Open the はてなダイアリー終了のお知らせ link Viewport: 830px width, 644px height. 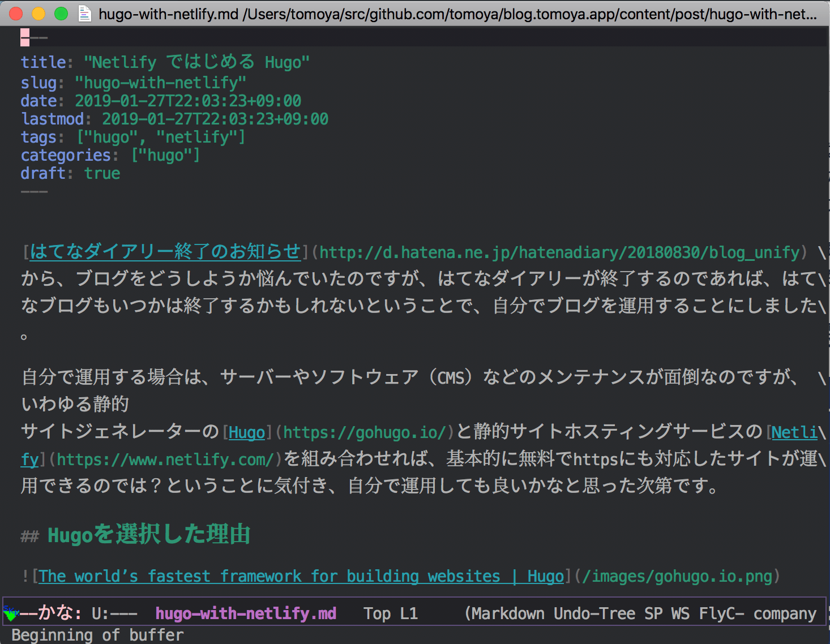pyautogui.click(x=165, y=252)
